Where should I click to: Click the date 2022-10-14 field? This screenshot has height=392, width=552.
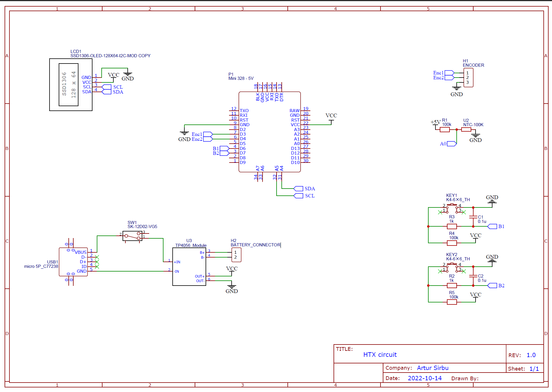(x=425, y=378)
